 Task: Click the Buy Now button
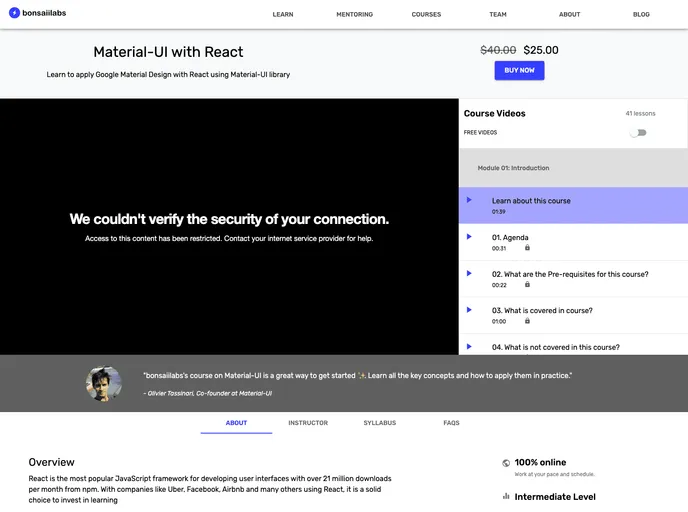coord(520,70)
